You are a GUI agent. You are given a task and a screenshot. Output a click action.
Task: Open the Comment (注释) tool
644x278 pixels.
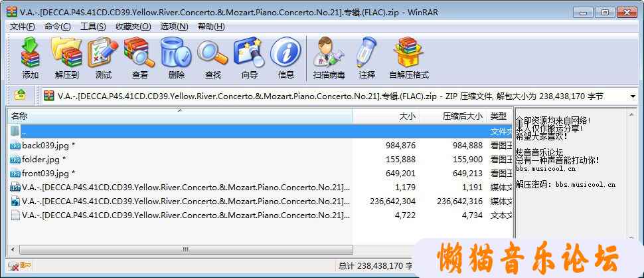coord(366,53)
